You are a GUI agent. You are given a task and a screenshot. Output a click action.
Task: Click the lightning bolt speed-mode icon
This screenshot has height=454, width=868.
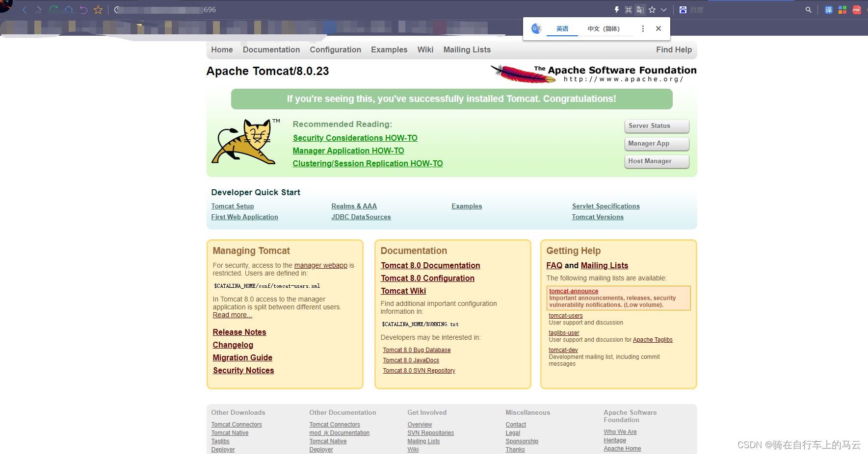tap(617, 10)
